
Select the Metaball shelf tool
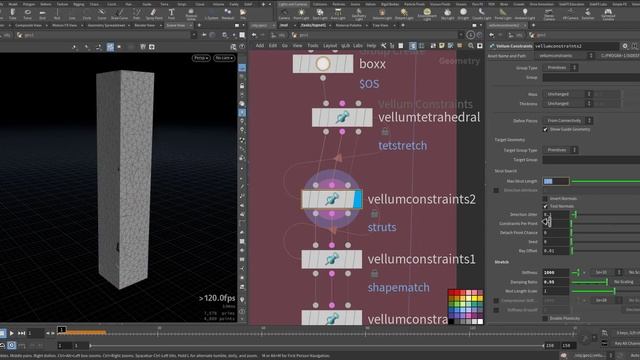pyautogui.click(x=228, y=14)
